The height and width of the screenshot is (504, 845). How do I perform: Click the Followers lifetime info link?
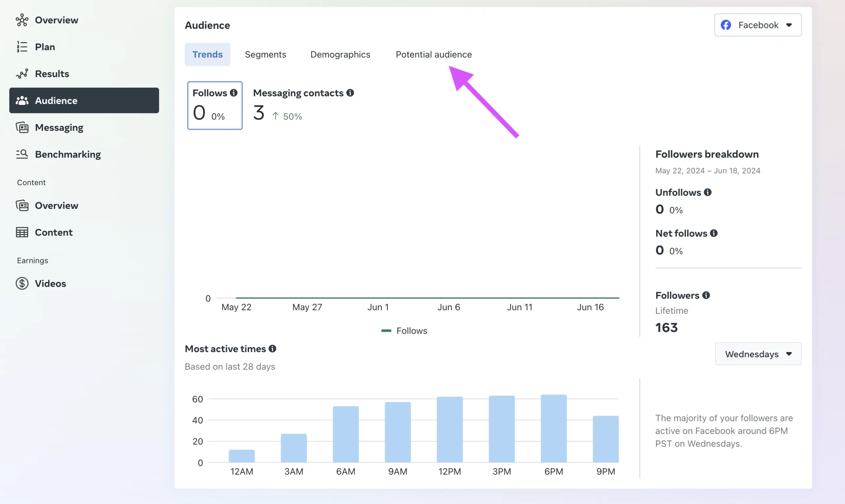(706, 295)
